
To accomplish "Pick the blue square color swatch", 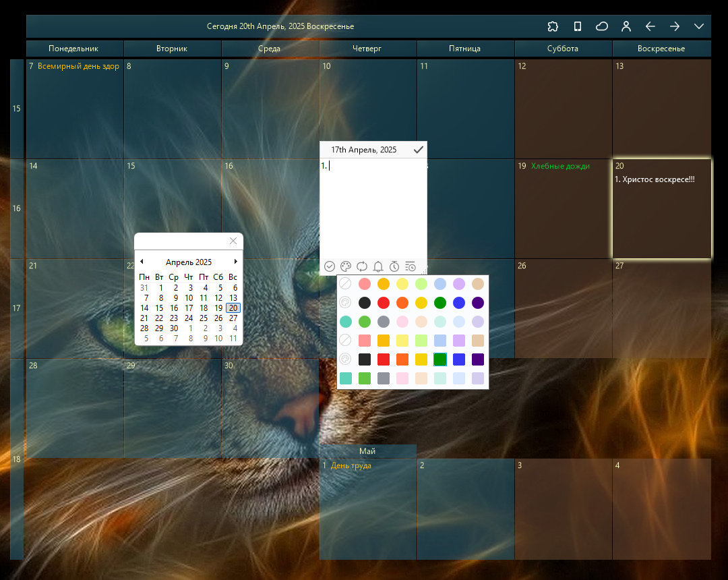I will (x=459, y=359).
